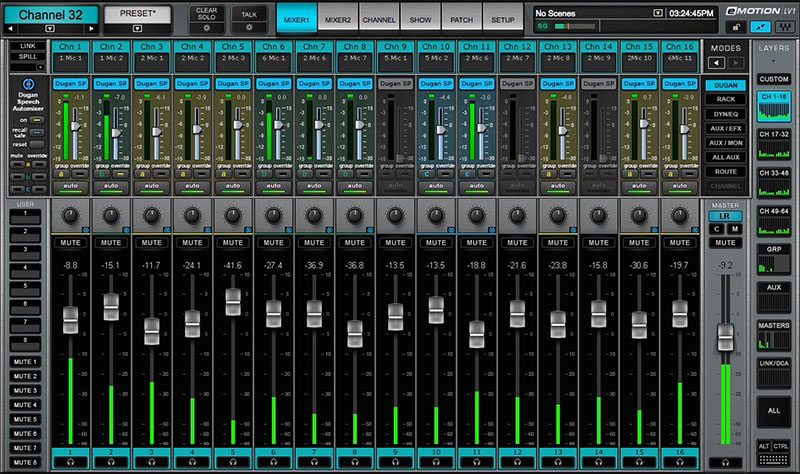Open Talk gear settings icon

249,28
